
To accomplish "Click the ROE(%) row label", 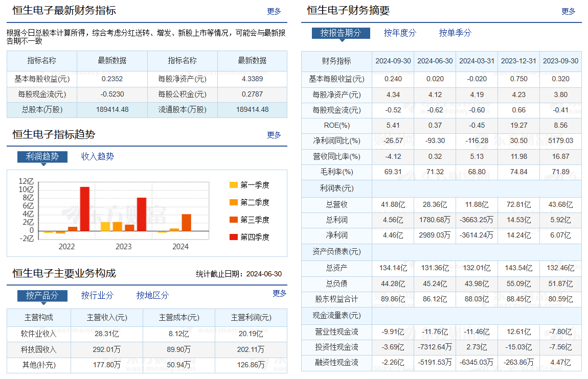I will [x=336, y=126].
